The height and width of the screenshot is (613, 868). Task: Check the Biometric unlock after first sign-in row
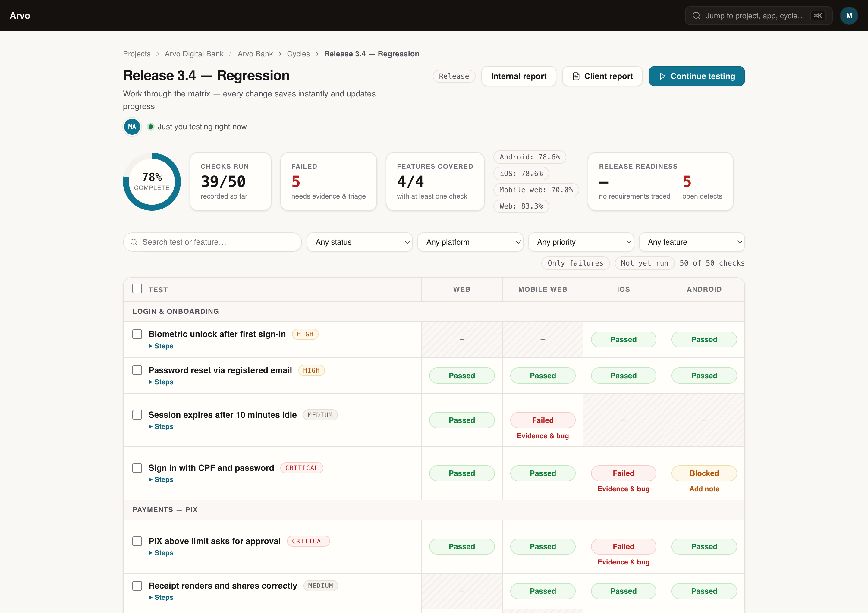137,334
